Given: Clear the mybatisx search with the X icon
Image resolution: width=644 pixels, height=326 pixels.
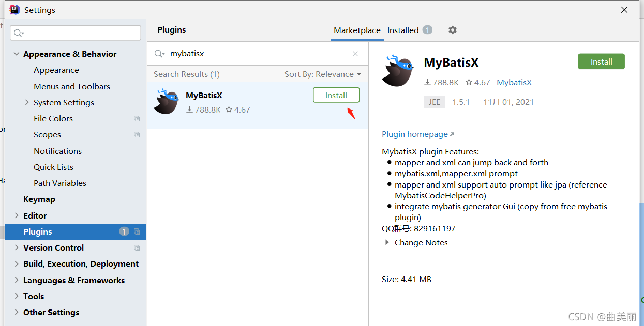Looking at the screenshot, I should (355, 54).
